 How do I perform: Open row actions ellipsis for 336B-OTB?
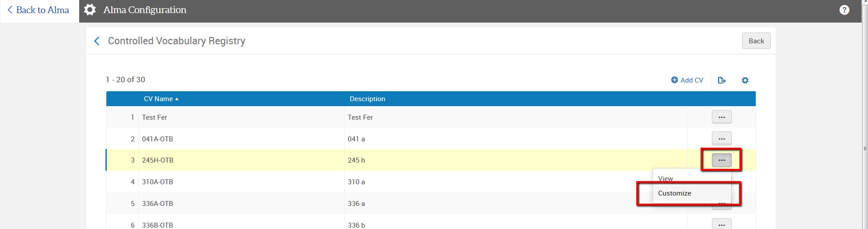(721, 224)
